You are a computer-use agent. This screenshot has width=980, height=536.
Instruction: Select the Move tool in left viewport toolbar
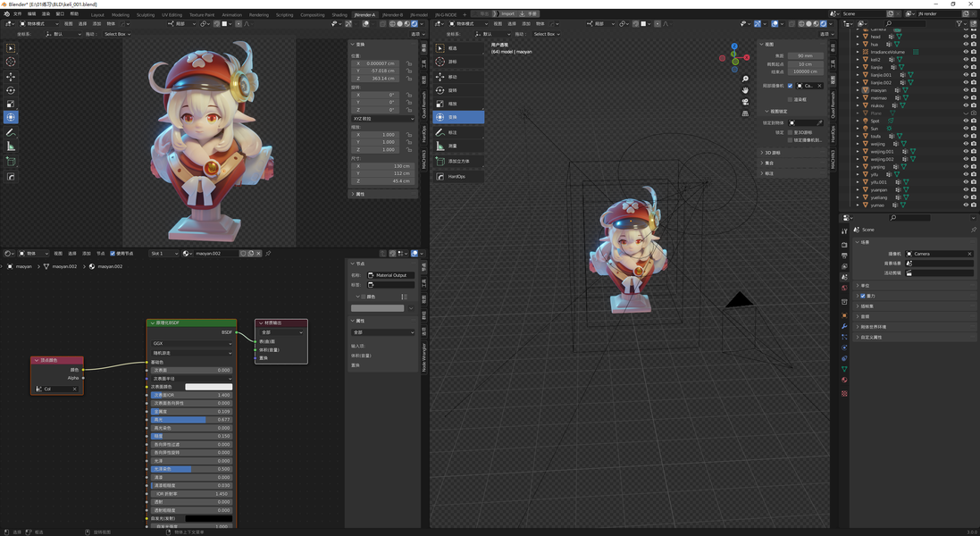click(x=11, y=76)
